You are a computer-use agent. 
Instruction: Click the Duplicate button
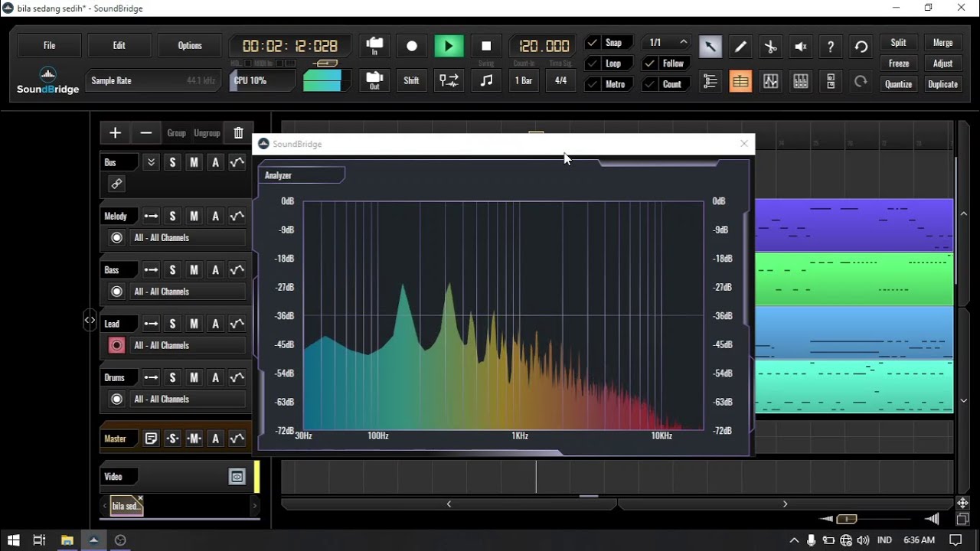pos(943,84)
